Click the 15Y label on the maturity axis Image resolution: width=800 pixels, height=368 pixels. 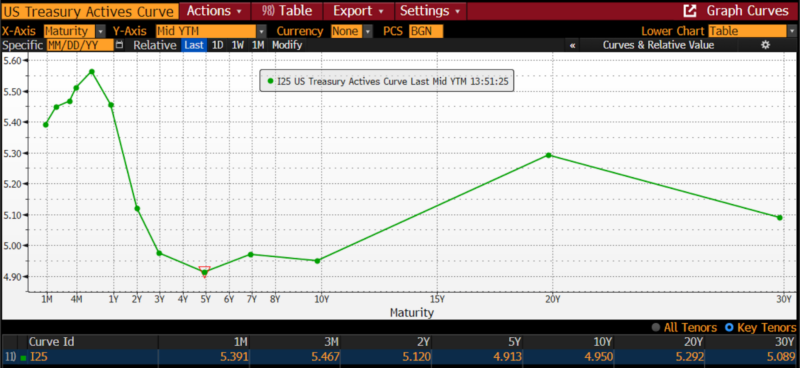[437, 299]
